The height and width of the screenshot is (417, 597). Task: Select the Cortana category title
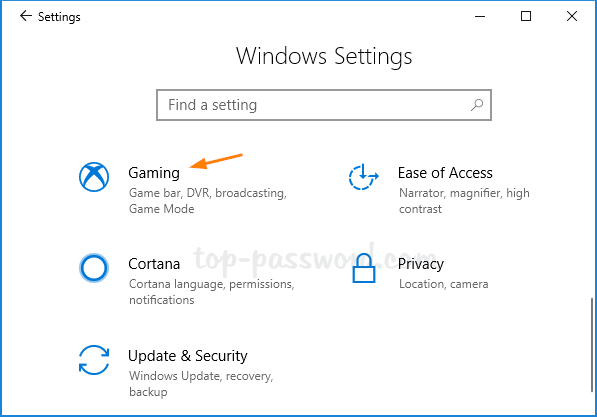coord(154,264)
